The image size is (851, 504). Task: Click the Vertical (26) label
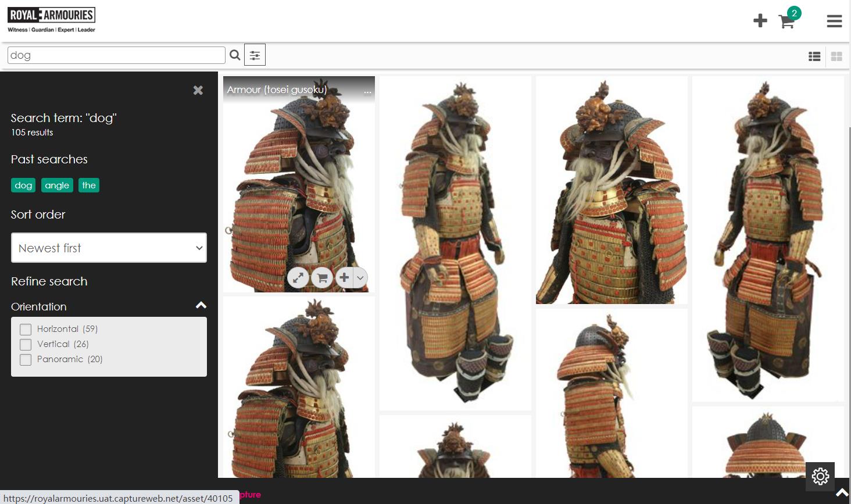(63, 344)
